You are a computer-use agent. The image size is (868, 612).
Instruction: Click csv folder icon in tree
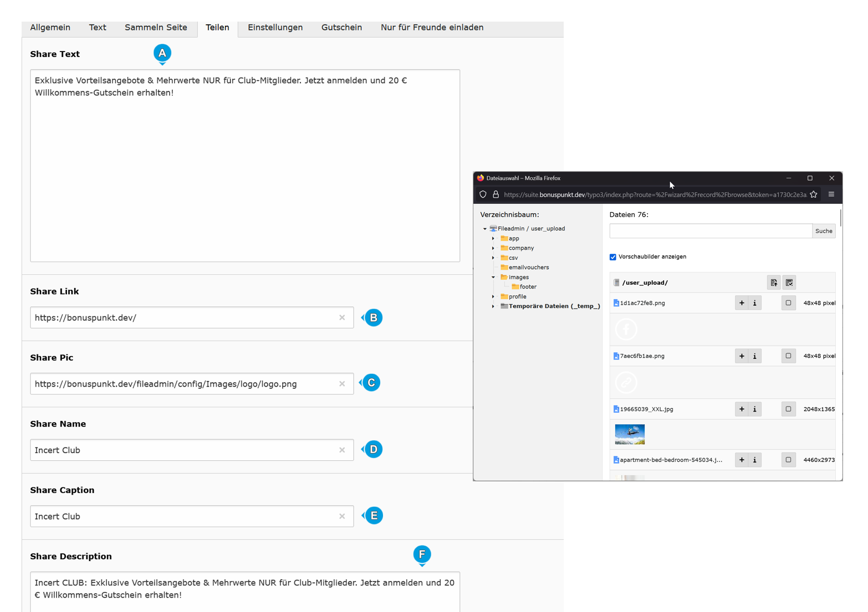tap(504, 258)
